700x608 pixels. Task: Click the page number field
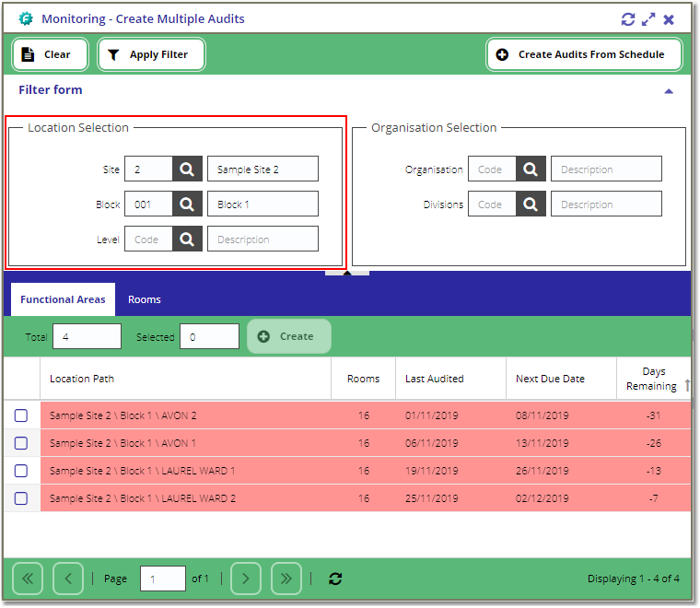163,579
